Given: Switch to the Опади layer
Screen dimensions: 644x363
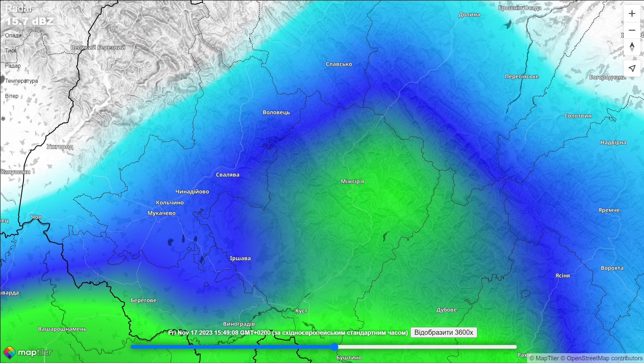Looking at the screenshot, I should click(x=13, y=35).
